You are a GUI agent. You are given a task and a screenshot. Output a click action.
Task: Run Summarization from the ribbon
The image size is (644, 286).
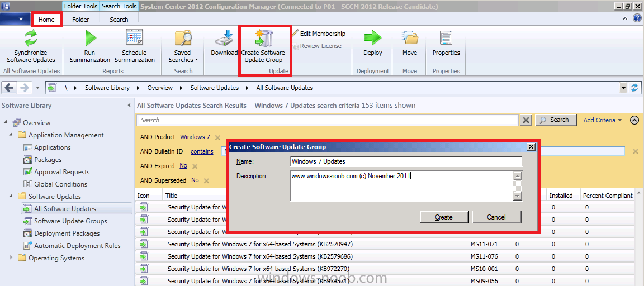pos(89,46)
